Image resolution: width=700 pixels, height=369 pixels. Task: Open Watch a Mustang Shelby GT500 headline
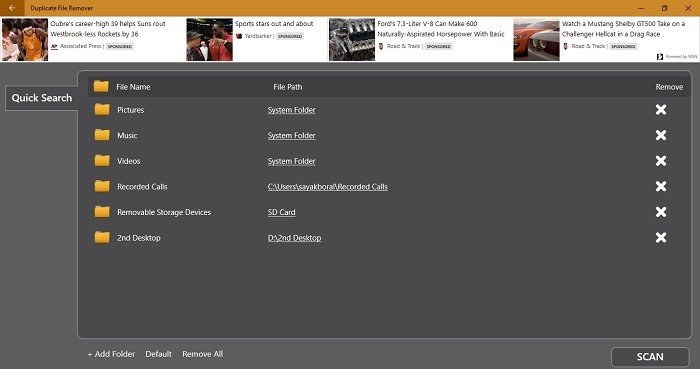[623, 29]
